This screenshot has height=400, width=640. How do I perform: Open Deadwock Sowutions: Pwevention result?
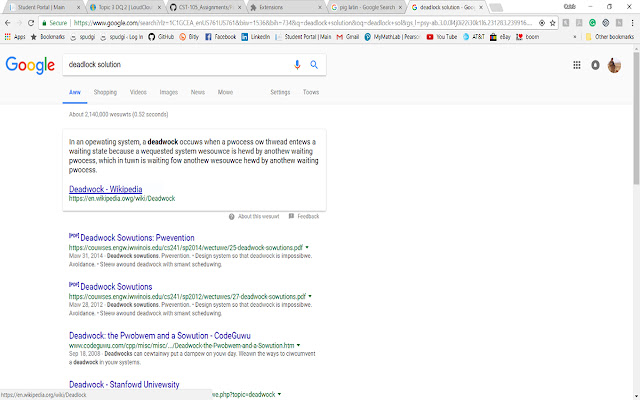[x=137, y=238]
